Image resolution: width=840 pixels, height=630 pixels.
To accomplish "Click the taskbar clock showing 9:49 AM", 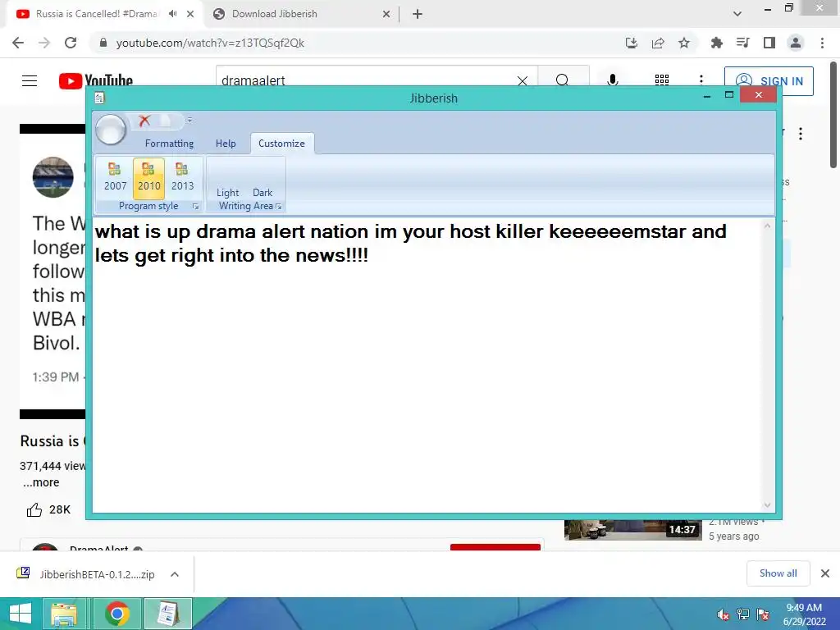I will 804,614.
